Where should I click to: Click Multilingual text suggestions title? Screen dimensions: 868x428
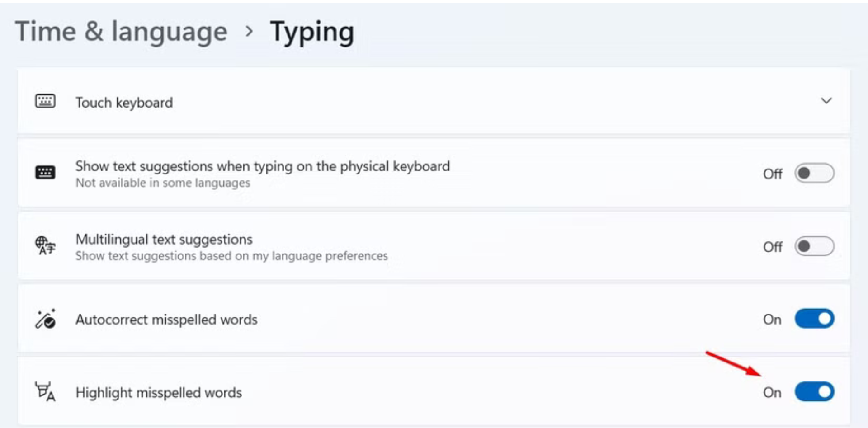click(164, 239)
